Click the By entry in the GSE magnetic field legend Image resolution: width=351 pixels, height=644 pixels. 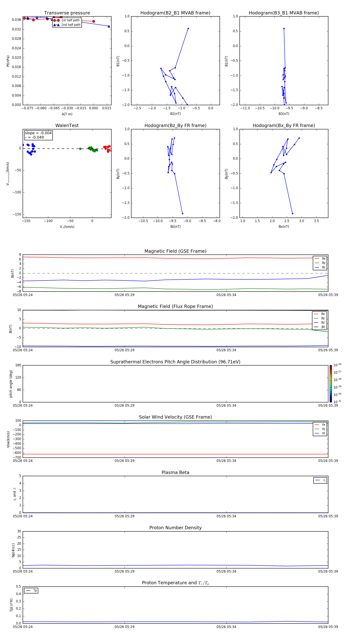(x=320, y=263)
